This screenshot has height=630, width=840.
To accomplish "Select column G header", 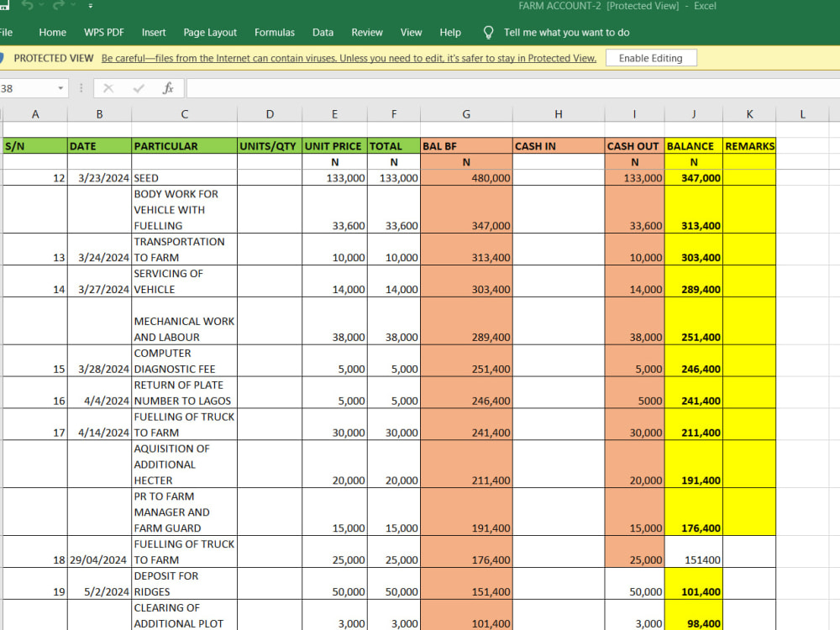I will pyautogui.click(x=466, y=114).
